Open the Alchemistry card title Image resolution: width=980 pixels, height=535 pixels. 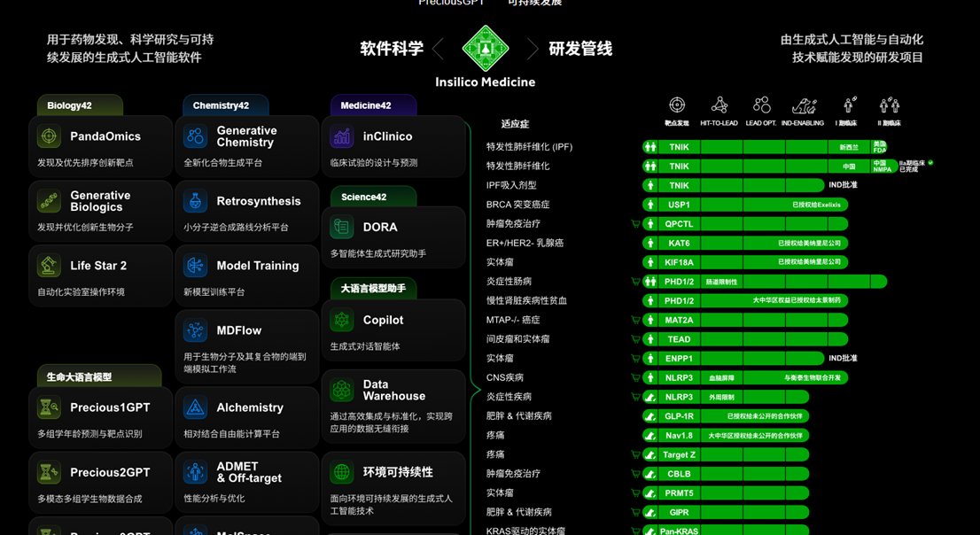click(x=250, y=407)
